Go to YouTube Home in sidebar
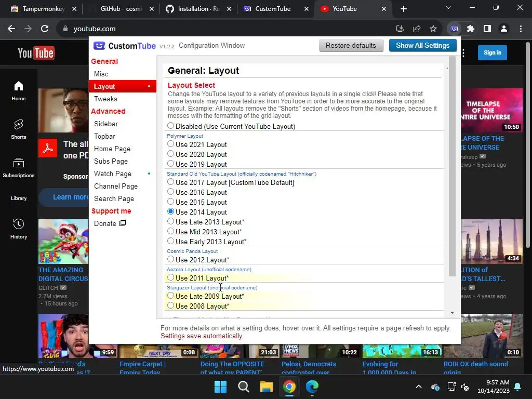The width and height of the screenshot is (532, 399). click(19, 91)
